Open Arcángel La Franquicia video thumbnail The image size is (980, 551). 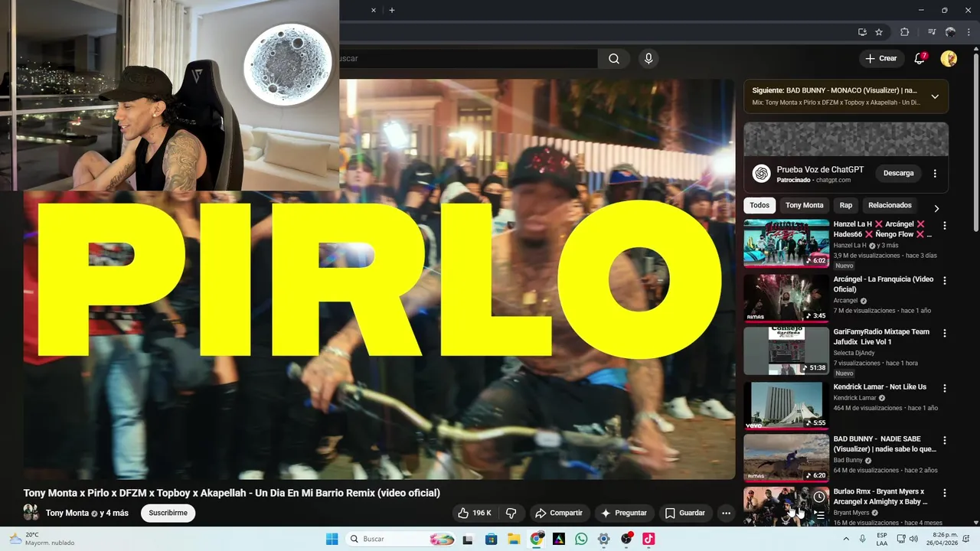pyautogui.click(x=786, y=298)
